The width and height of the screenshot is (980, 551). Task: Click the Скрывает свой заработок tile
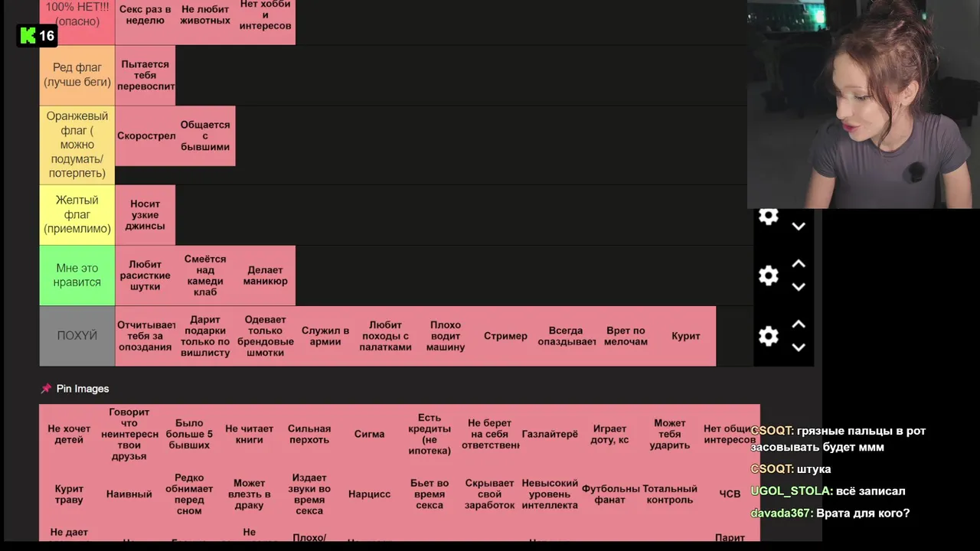(x=490, y=494)
